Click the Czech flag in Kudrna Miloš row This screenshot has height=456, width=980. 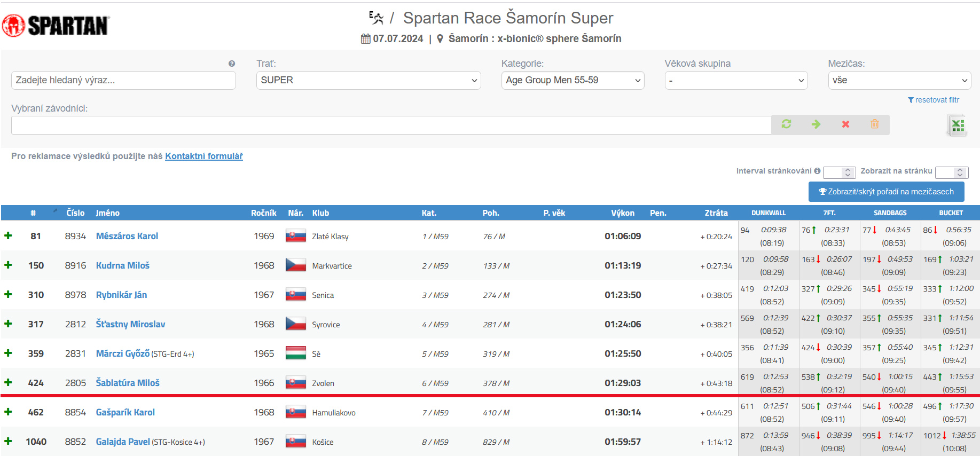[x=295, y=265]
